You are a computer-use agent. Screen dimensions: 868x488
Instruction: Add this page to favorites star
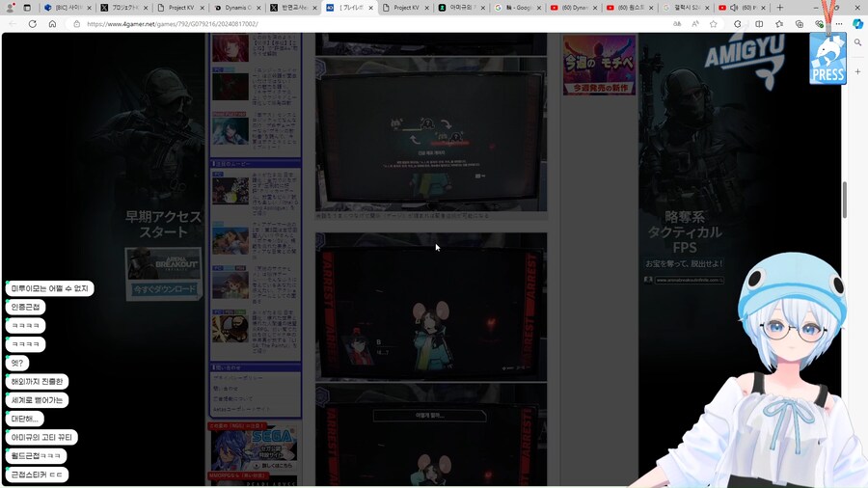coord(714,24)
